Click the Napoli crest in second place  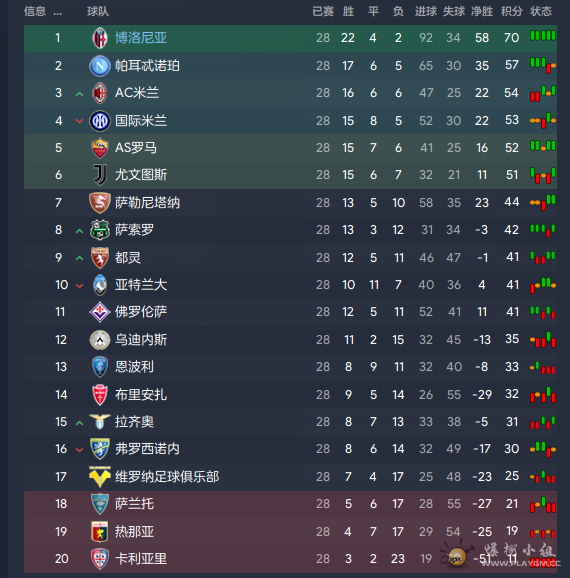100,66
